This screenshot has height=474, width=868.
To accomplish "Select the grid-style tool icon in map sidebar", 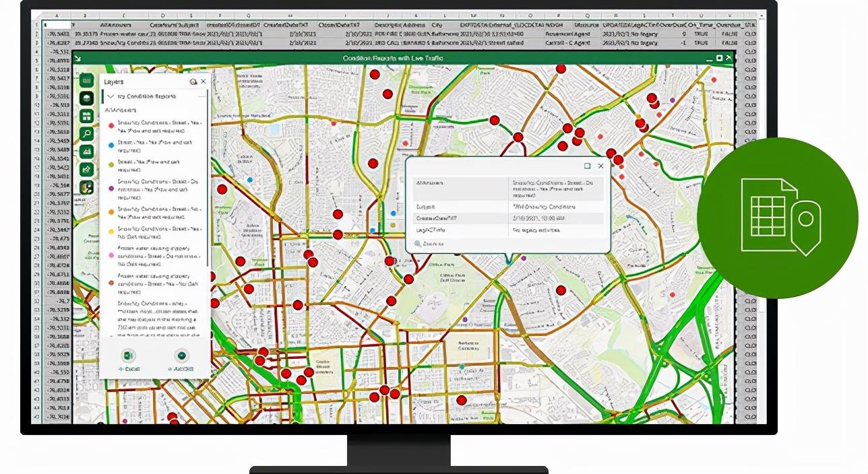I will tap(86, 116).
